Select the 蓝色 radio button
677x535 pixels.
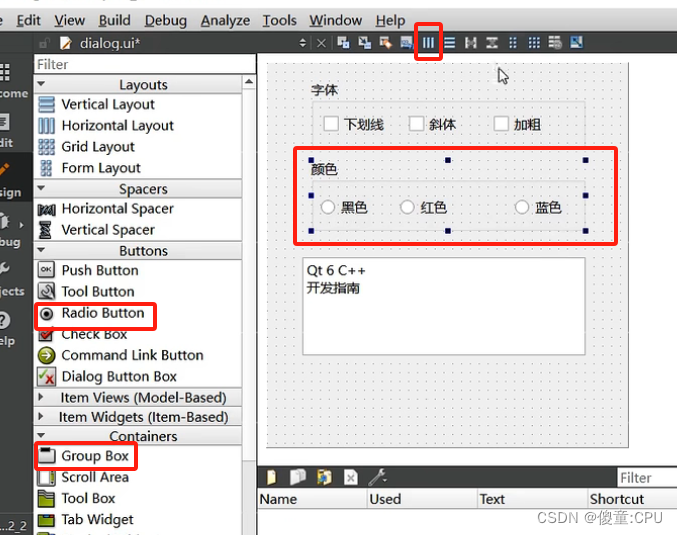pos(522,207)
